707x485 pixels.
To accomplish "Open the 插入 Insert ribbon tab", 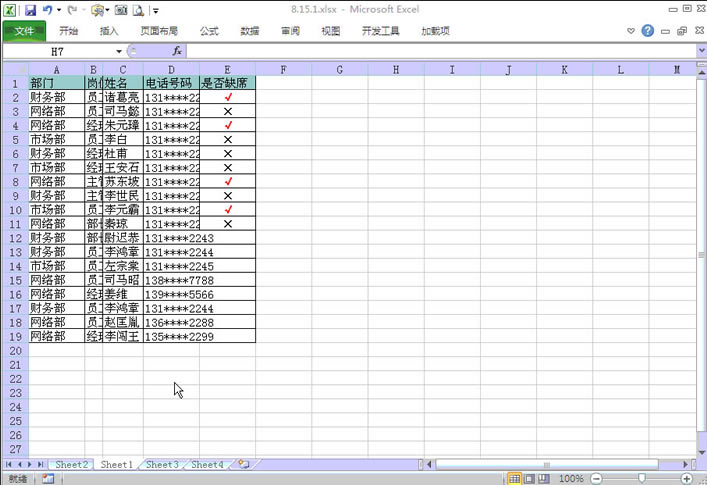I will 109,31.
